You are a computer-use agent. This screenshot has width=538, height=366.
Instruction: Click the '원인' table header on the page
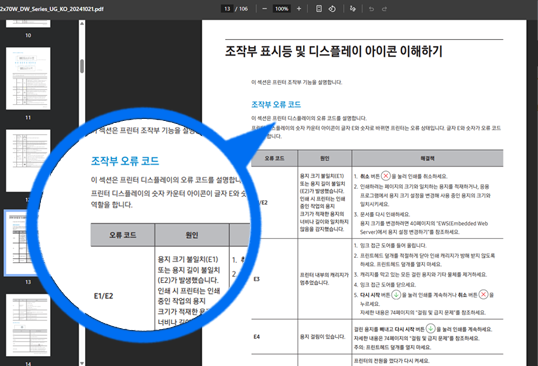325,158
